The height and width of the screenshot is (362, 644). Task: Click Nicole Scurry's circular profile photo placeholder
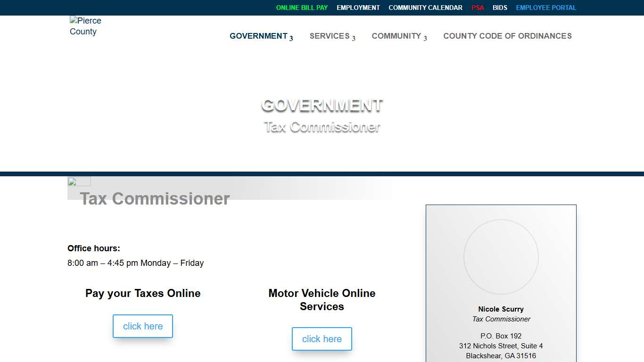[x=501, y=257]
